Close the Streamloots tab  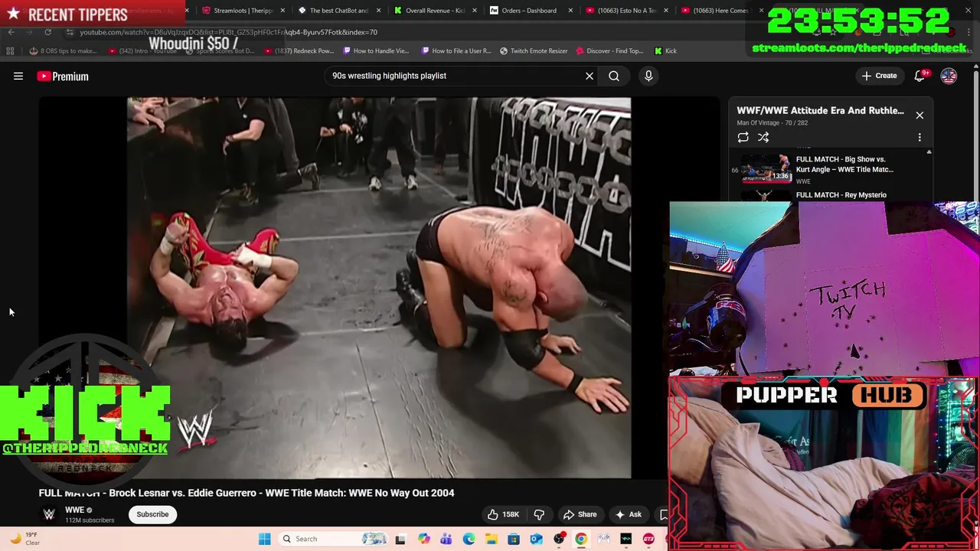(x=283, y=11)
